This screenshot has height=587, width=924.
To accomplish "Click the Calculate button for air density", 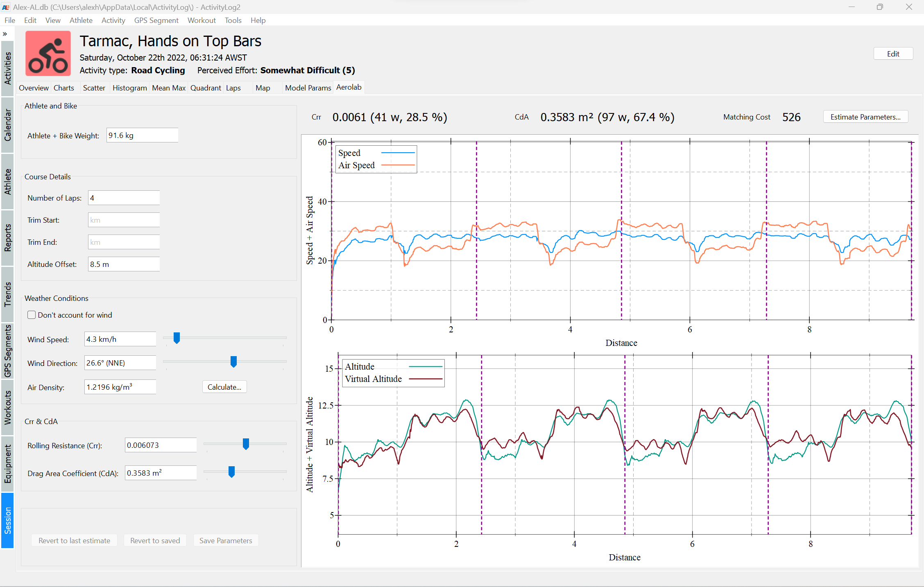I will (x=224, y=386).
